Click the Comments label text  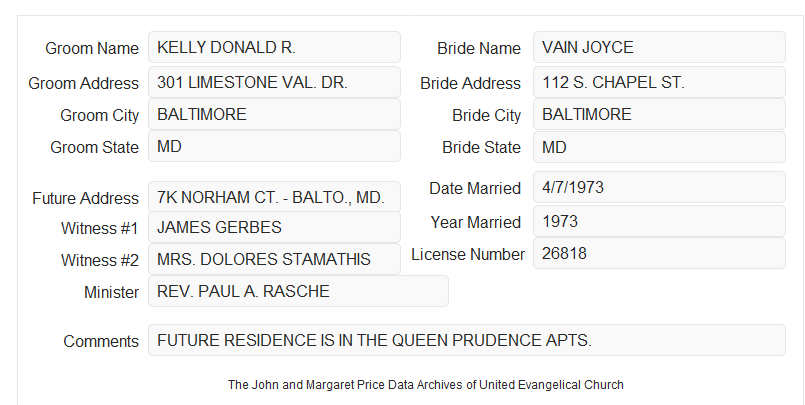point(101,341)
